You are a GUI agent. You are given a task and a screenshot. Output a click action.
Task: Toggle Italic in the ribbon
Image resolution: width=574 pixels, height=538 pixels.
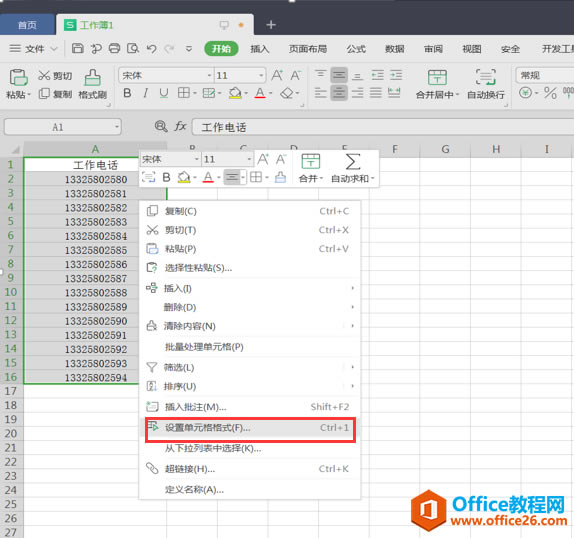point(146,93)
